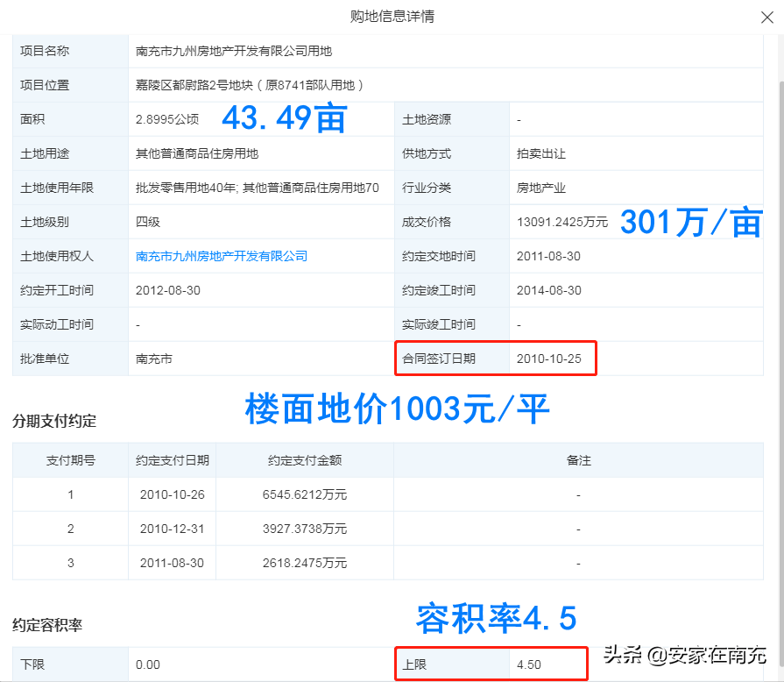Click the 约定支付金额 column header

click(x=305, y=460)
